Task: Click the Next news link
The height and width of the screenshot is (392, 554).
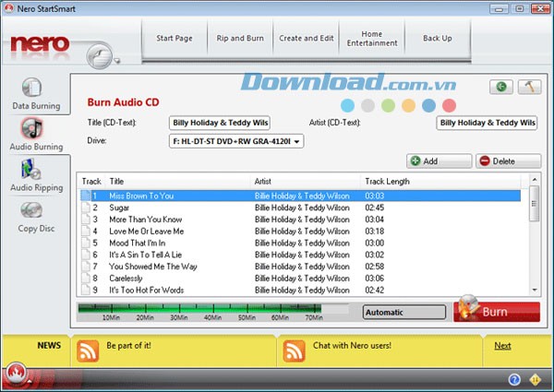Action: [502, 346]
